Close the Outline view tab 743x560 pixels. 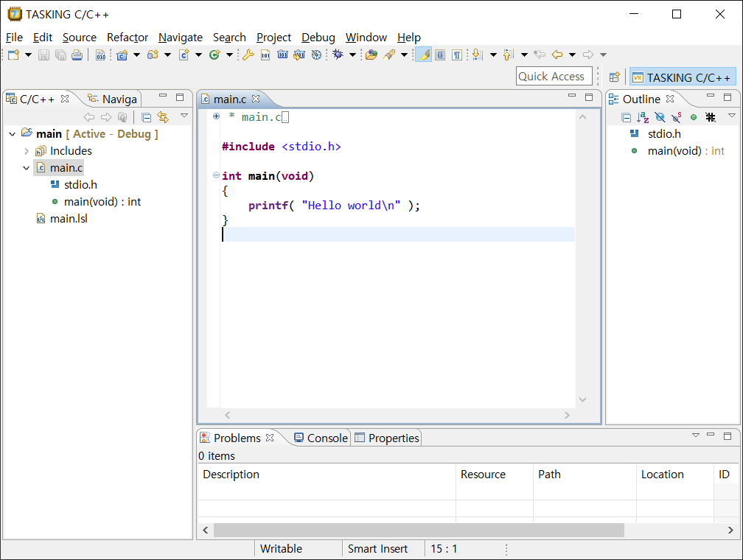(670, 99)
